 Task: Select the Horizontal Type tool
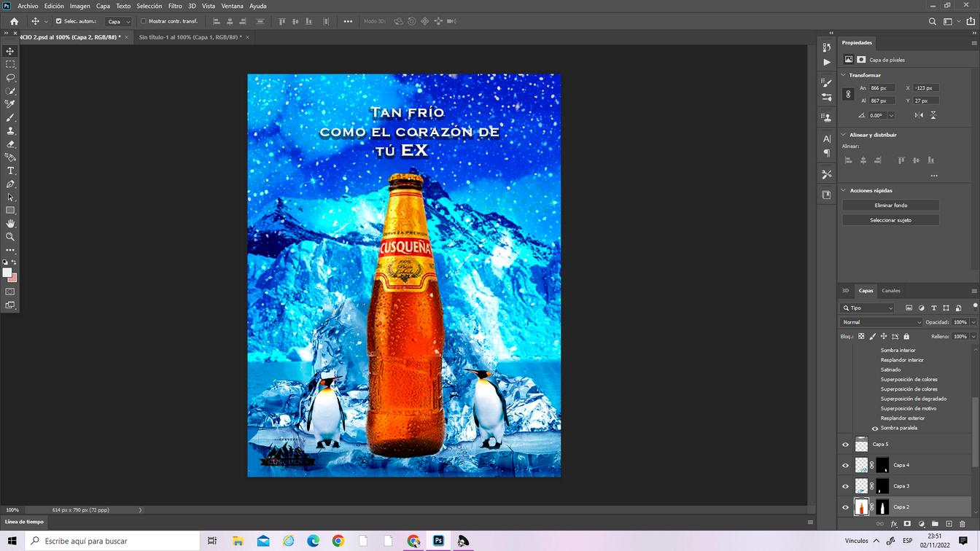click(x=10, y=171)
